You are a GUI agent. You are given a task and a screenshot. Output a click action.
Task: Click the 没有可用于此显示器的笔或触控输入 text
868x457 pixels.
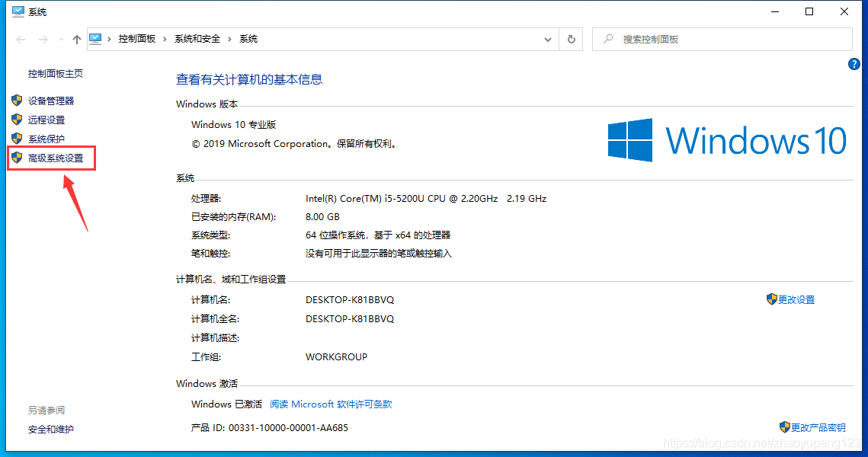[x=379, y=254]
